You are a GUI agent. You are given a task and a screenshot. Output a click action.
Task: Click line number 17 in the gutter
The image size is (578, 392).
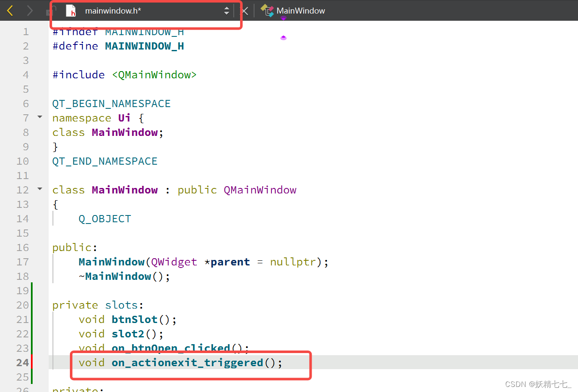(x=22, y=262)
